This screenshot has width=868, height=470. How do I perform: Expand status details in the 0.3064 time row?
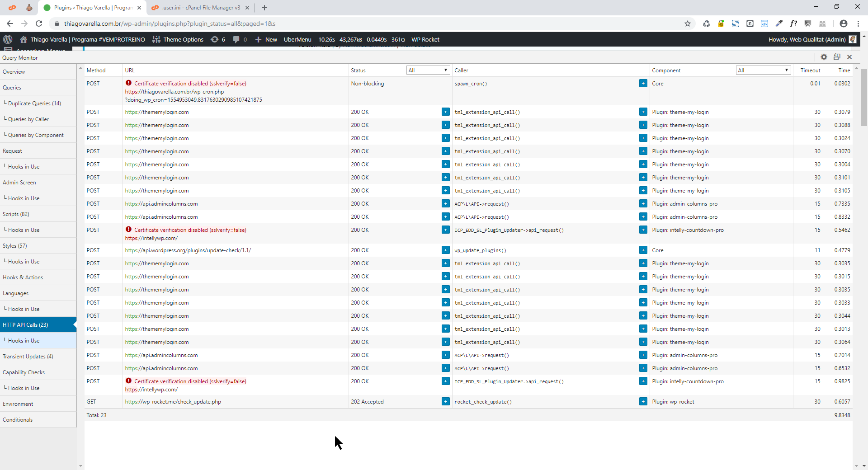coord(446,342)
